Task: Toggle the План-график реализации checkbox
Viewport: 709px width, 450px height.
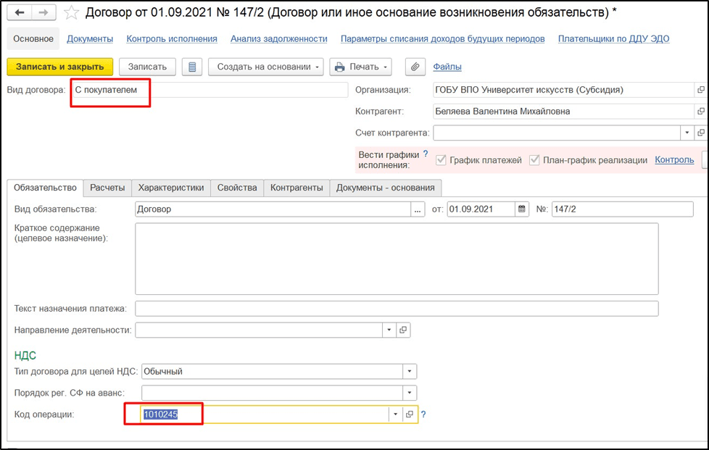Action: (x=534, y=160)
